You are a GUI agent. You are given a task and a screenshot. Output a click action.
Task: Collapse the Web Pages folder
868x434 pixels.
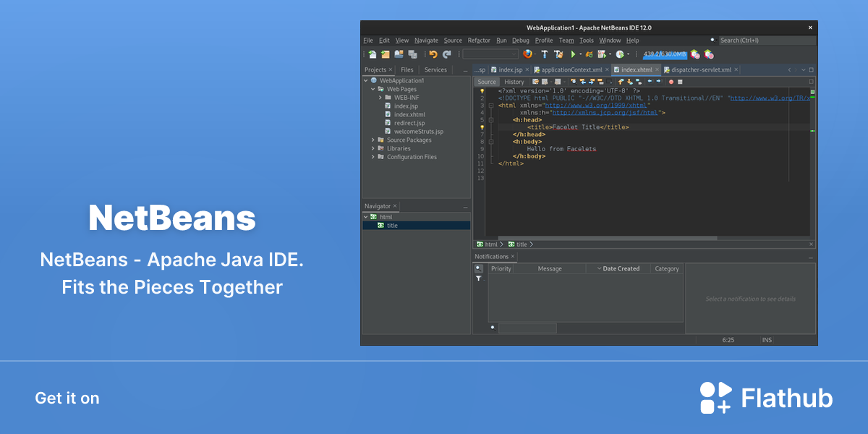tap(373, 89)
